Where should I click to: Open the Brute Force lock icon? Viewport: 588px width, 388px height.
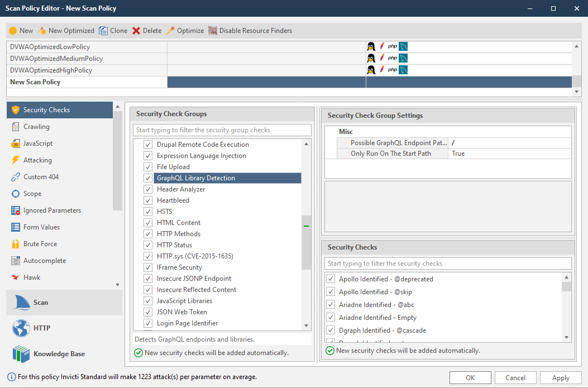(x=16, y=244)
